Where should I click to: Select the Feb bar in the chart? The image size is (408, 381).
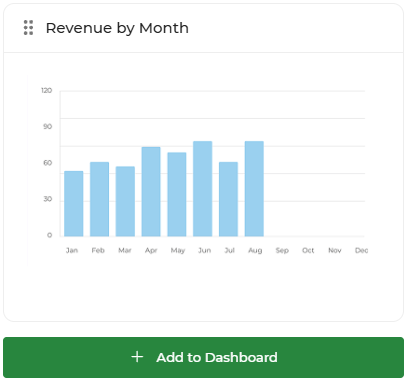[99, 199]
